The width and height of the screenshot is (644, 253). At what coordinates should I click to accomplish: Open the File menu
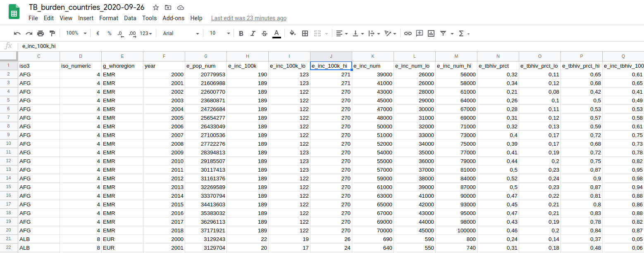click(x=33, y=18)
